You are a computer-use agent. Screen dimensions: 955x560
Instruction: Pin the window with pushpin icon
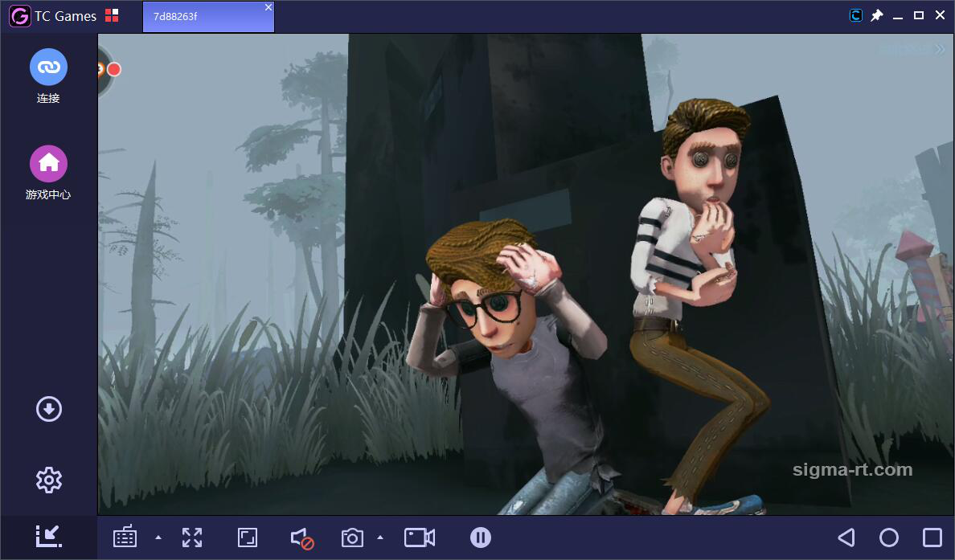pyautogui.click(x=876, y=16)
